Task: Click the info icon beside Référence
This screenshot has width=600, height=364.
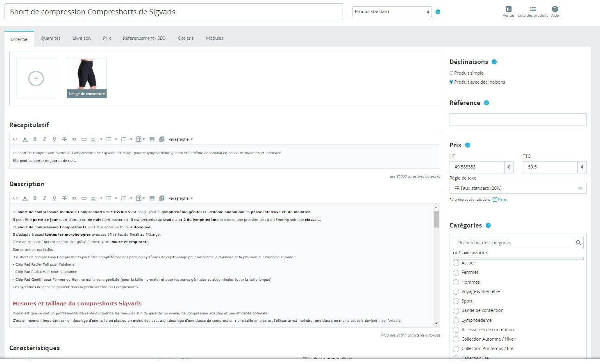Action: tap(486, 103)
